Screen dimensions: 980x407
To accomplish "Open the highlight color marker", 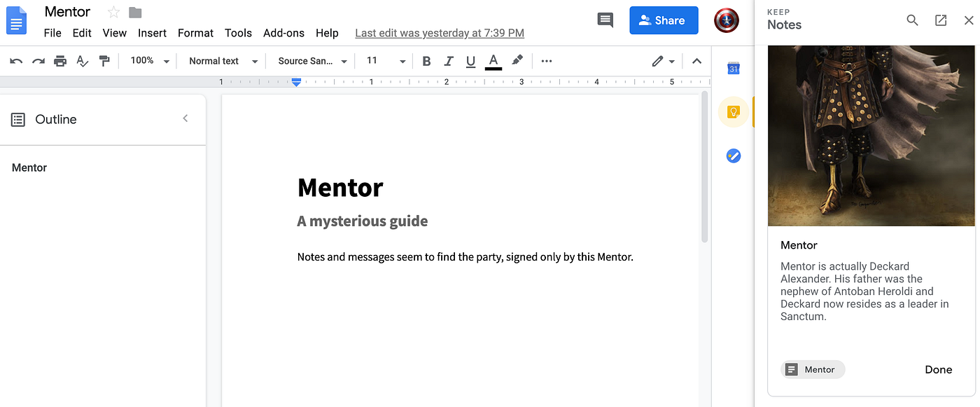I will pyautogui.click(x=517, y=61).
